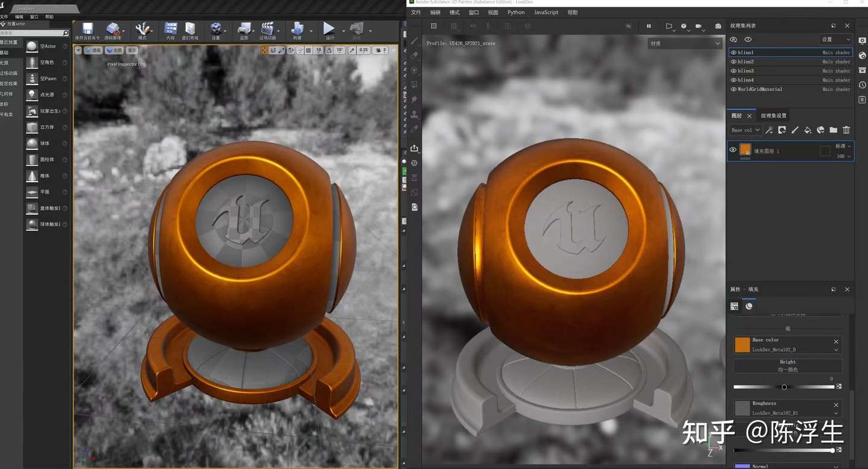Remove Roughness texture with X
Viewport: 868px width, 469px height.
pos(836,404)
